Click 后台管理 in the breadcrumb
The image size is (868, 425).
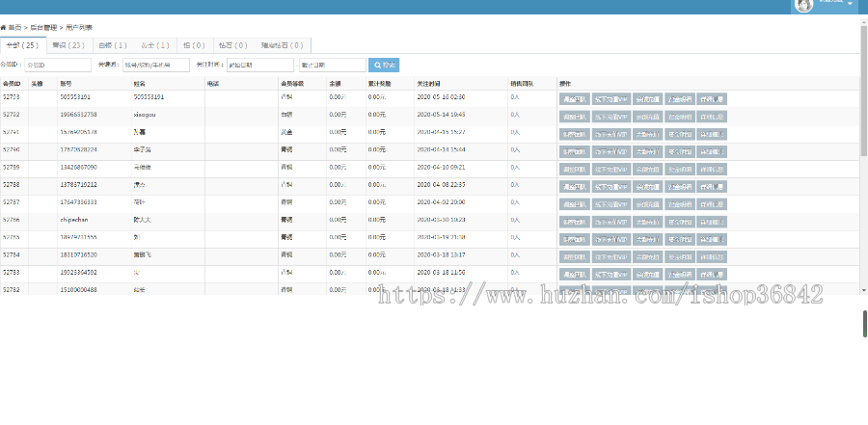[x=42, y=29]
